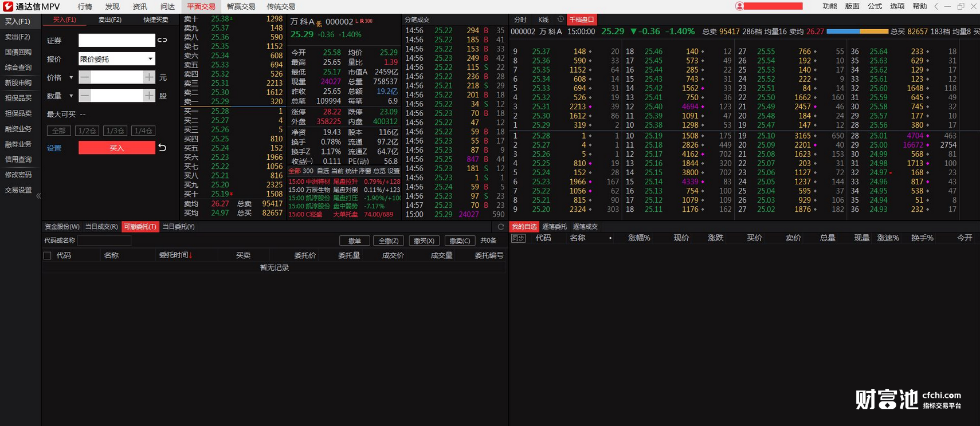Open the 限价委托 quote type dropdown
The height and width of the screenshot is (426, 980).
pyautogui.click(x=117, y=59)
